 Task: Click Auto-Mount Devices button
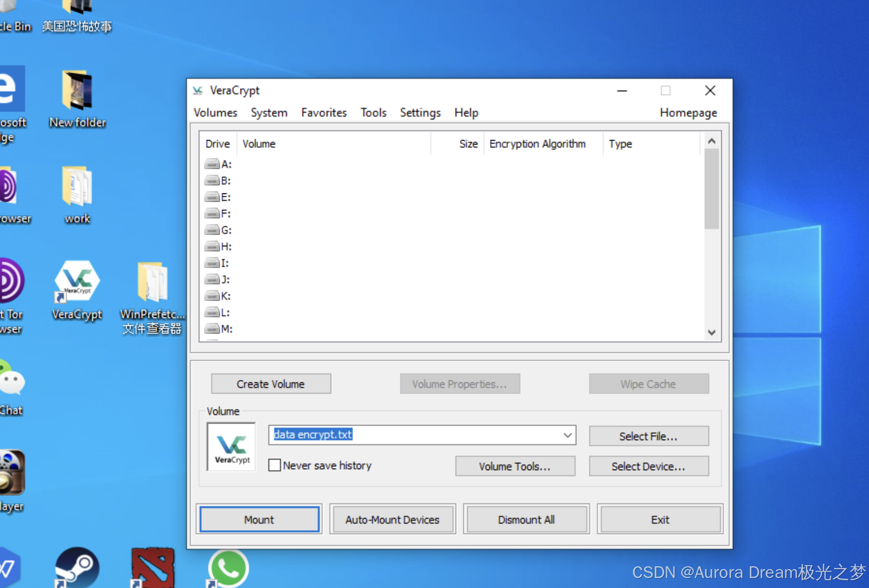point(393,520)
